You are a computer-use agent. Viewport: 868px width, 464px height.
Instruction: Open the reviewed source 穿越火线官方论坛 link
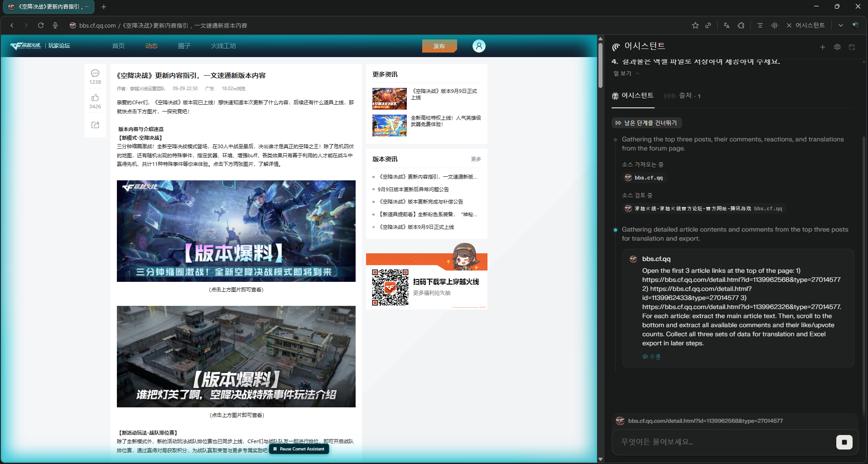coord(703,208)
